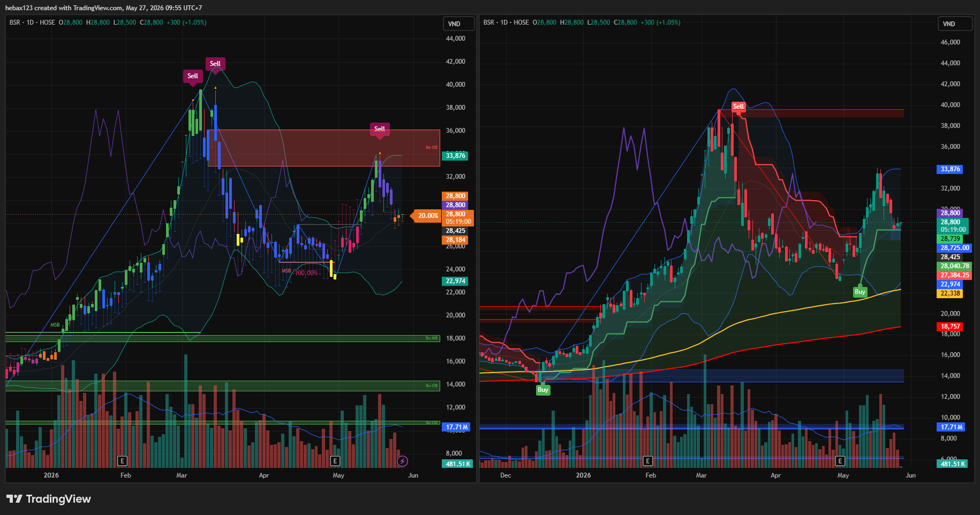The width and height of the screenshot is (980, 515).
Task: Click the Be-OB zone label in left chart
Action: click(x=432, y=148)
